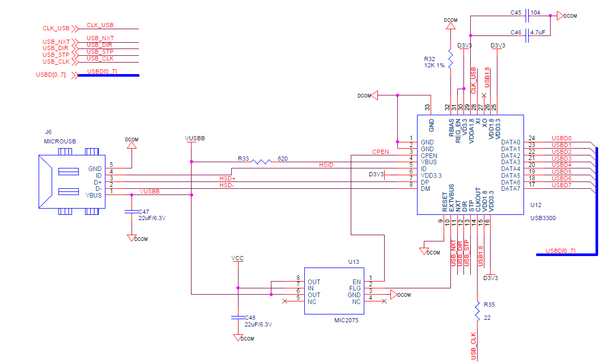Click resistor R33 on the VBUS line

coord(261,162)
